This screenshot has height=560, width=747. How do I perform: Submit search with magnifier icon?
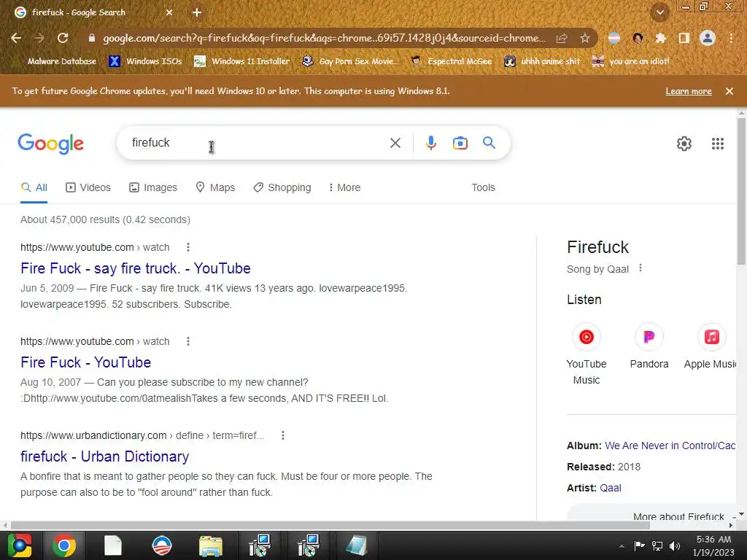click(489, 142)
